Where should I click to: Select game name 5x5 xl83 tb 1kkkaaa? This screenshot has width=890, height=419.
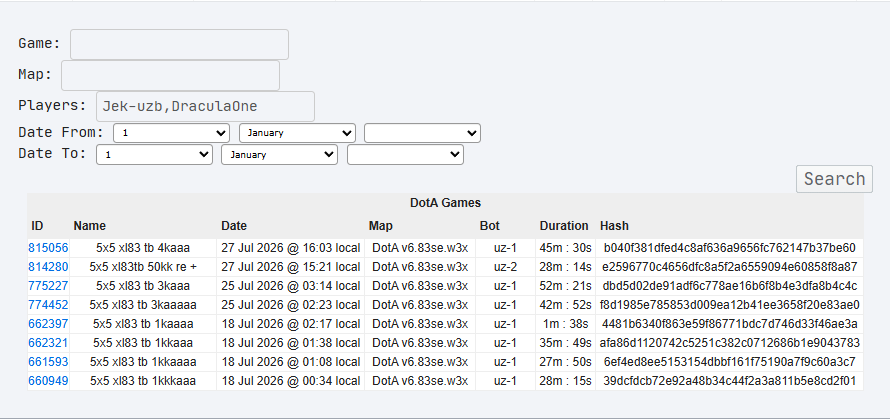point(143,381)
